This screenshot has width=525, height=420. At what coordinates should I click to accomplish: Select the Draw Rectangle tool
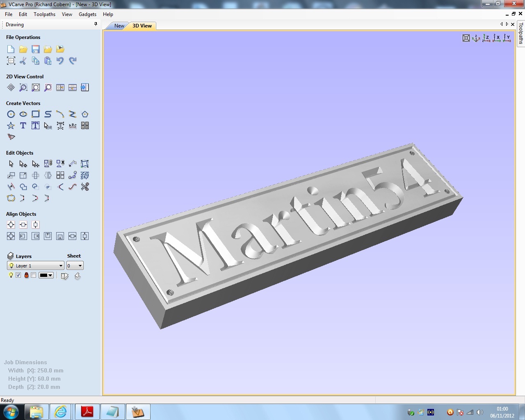click(36, 114)
